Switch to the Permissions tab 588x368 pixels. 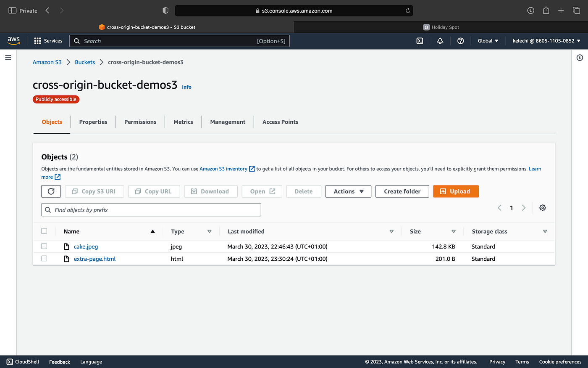pyautogui.click(x=140, y=122)
